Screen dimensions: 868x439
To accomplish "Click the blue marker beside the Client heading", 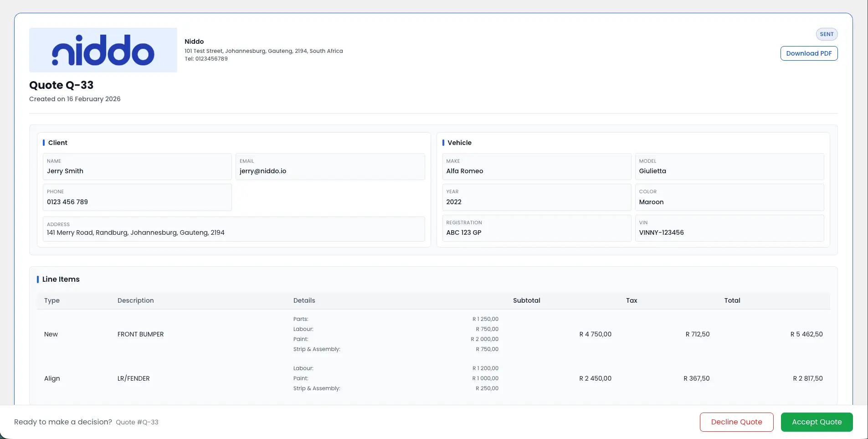I will (44, 142).
